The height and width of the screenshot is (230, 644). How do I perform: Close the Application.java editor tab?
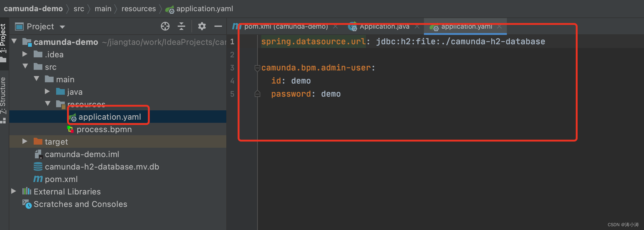pyautogui.click(x=417, y=26)
